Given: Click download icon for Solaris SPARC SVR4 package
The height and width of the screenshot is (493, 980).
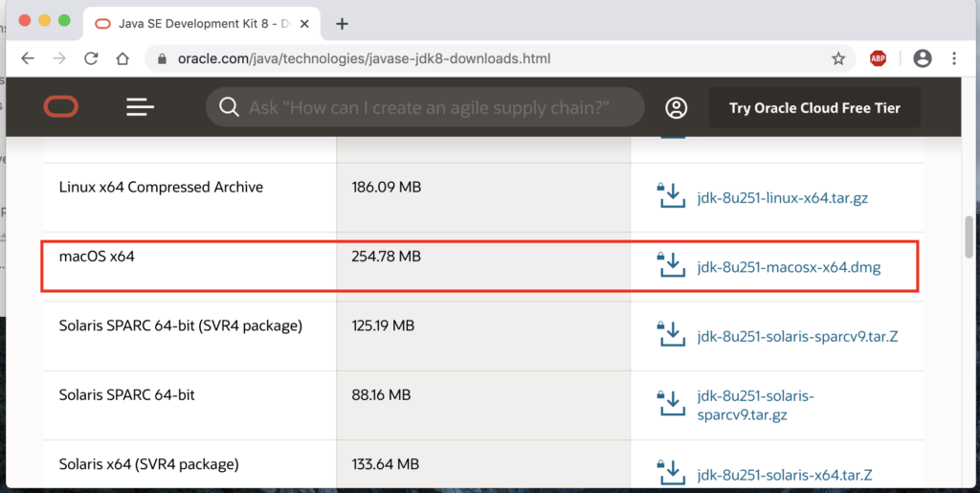Looking at the screenshot, I should (x=672, y=334).
